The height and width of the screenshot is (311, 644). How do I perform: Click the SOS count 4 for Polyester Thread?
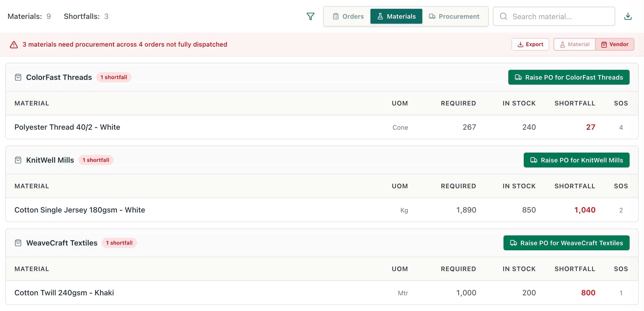(x=621, y=128)
